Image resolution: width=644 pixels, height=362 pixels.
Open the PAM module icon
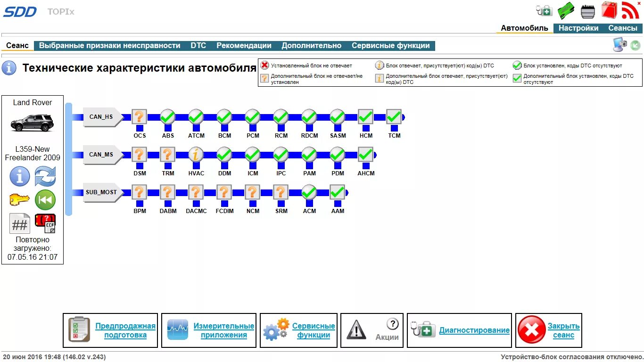309,154
